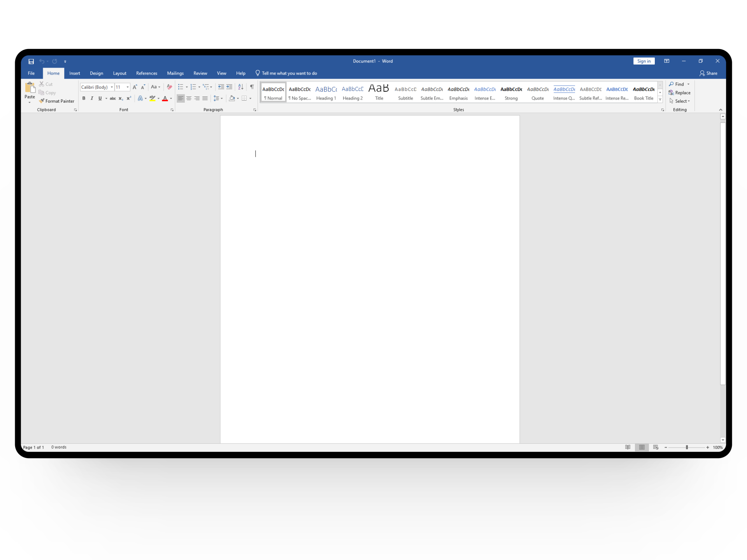Click the Format Painter brush icon
747x560 pixels.
point(42,101)
